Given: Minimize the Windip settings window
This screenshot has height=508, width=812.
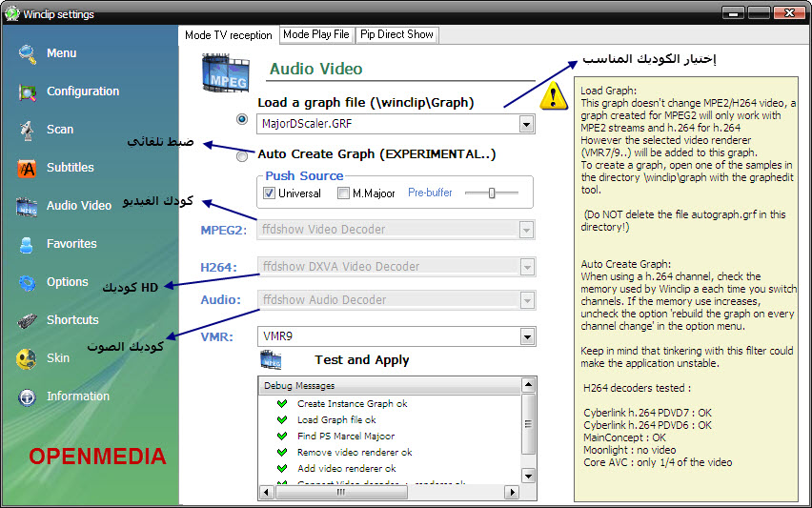Looking at the screenshot, I should pos(733,13).
